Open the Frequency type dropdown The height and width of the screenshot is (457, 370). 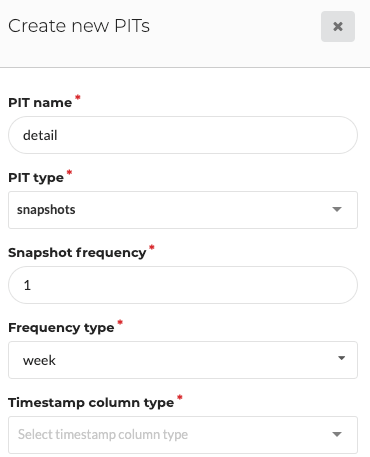pos(183,360)
